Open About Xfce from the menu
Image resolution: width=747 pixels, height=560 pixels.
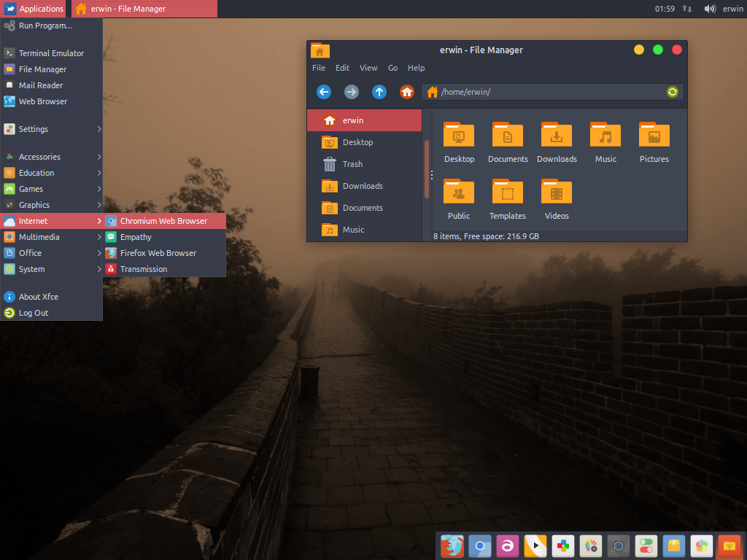click(x=52, y=297)
